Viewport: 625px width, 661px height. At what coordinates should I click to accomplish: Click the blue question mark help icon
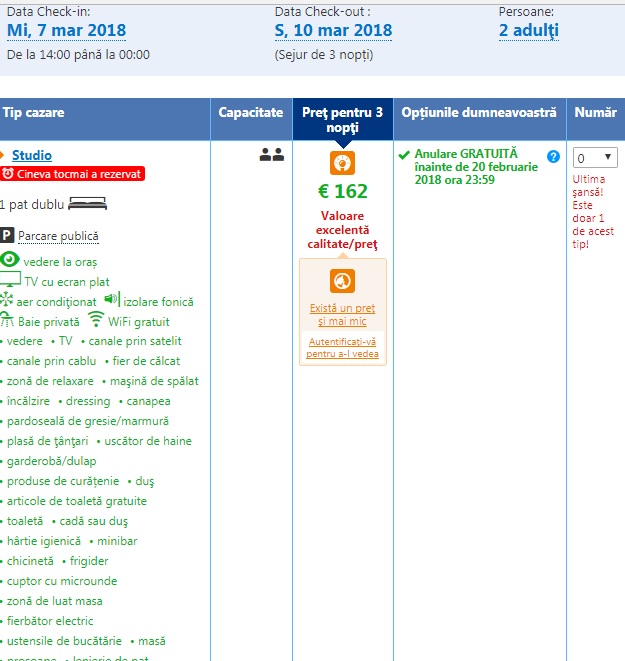click(553, 156)
